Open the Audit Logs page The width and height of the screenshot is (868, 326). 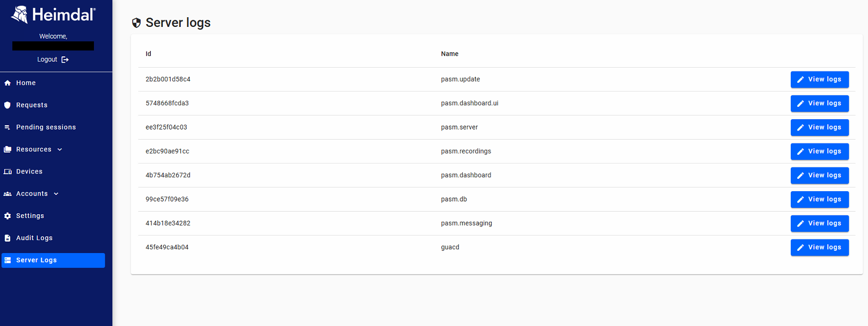click(x=34, y=238)
